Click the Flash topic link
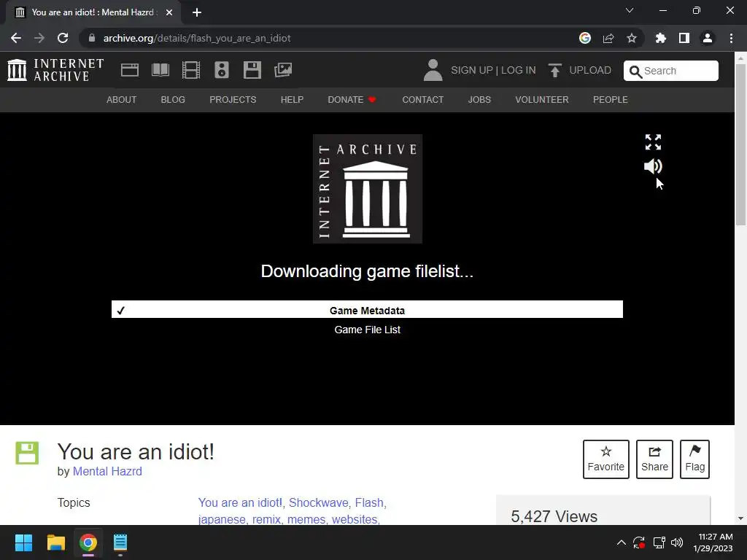747x560 pixels. pos(369,502)
